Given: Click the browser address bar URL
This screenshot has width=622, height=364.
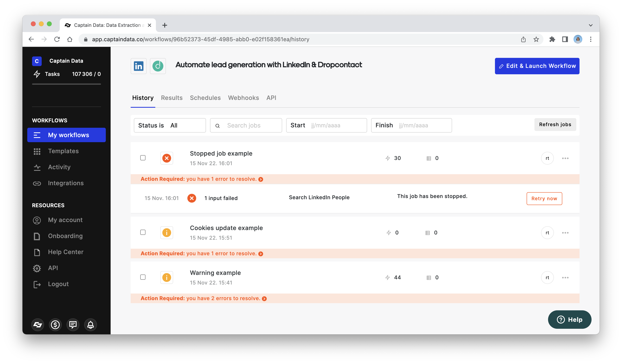Looking at the screenshot, I should coord(200,39).
